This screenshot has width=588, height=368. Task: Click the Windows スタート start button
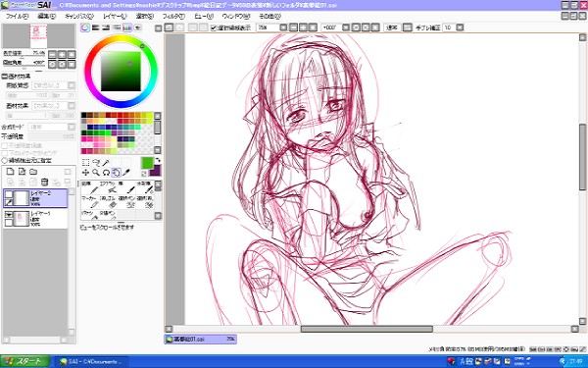click(25, 361)
